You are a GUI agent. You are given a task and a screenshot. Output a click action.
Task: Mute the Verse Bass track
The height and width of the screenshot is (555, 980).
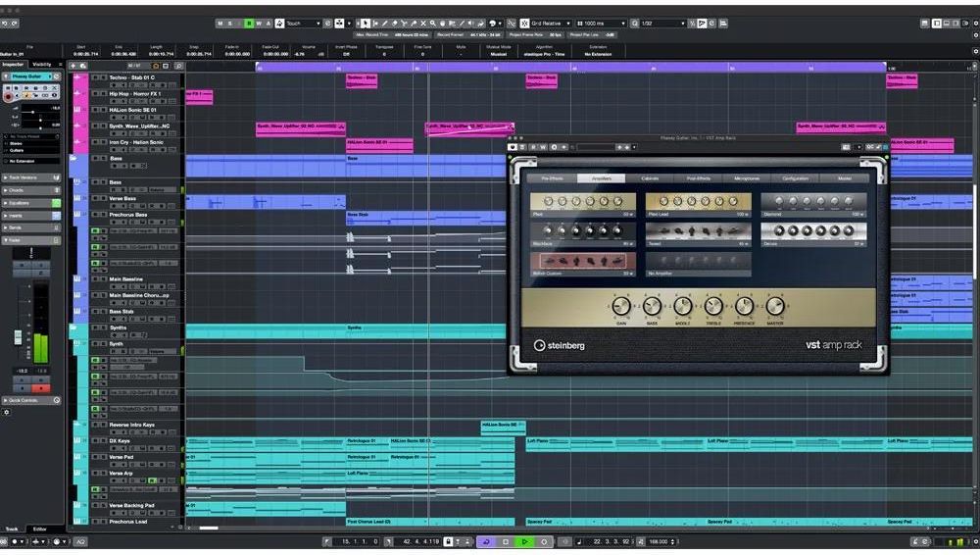click(95, 198)
